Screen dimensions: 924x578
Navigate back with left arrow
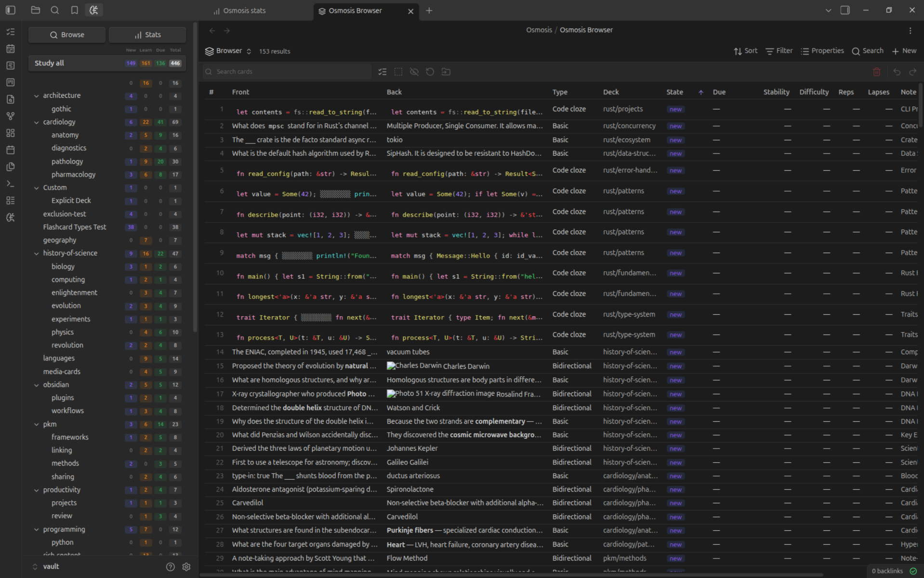coord(212,30)
